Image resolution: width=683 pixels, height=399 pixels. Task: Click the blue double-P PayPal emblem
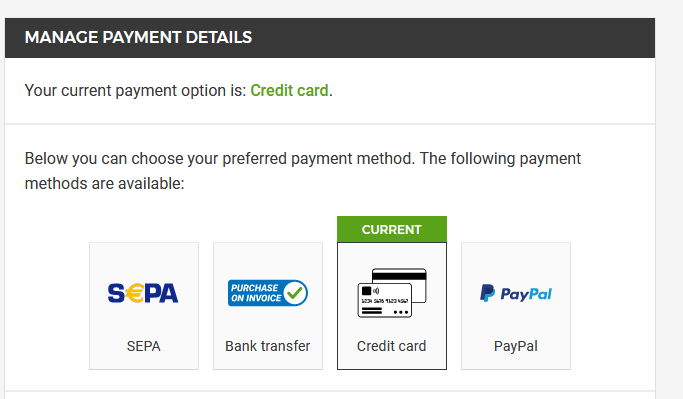[487, 293]
